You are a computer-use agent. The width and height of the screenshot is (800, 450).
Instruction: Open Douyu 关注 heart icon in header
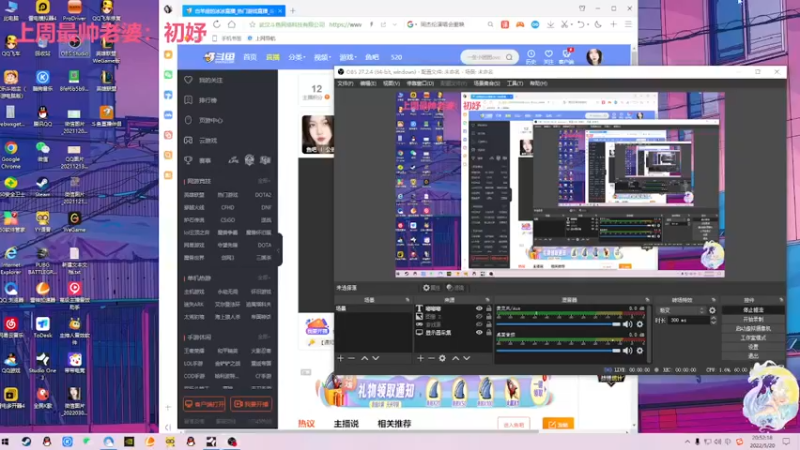click(548, 56)
